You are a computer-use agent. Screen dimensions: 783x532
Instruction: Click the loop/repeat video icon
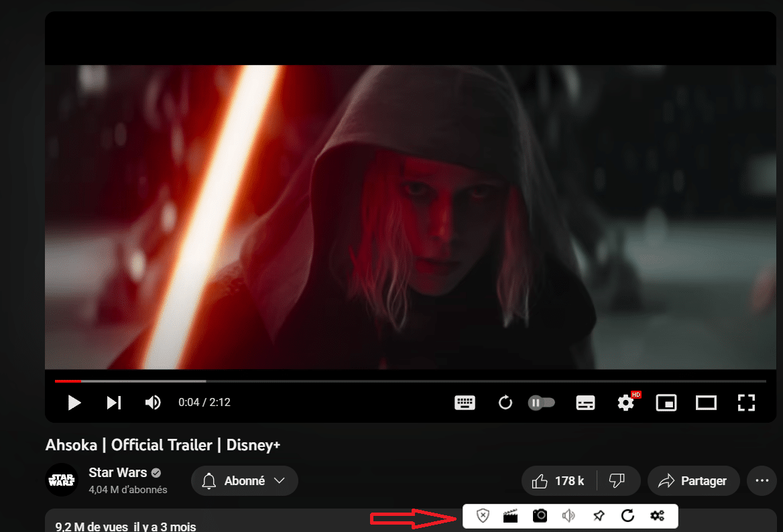(x=505, y=402)
